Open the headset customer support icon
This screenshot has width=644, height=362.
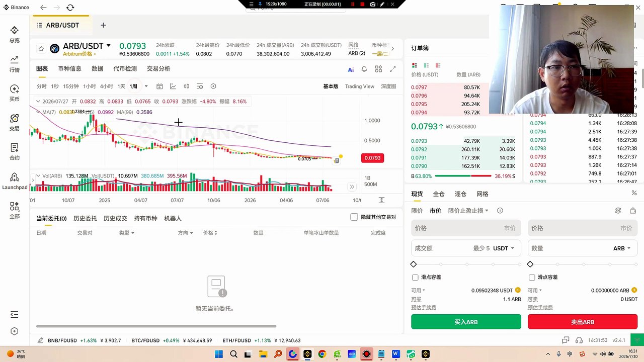point(579,340)
